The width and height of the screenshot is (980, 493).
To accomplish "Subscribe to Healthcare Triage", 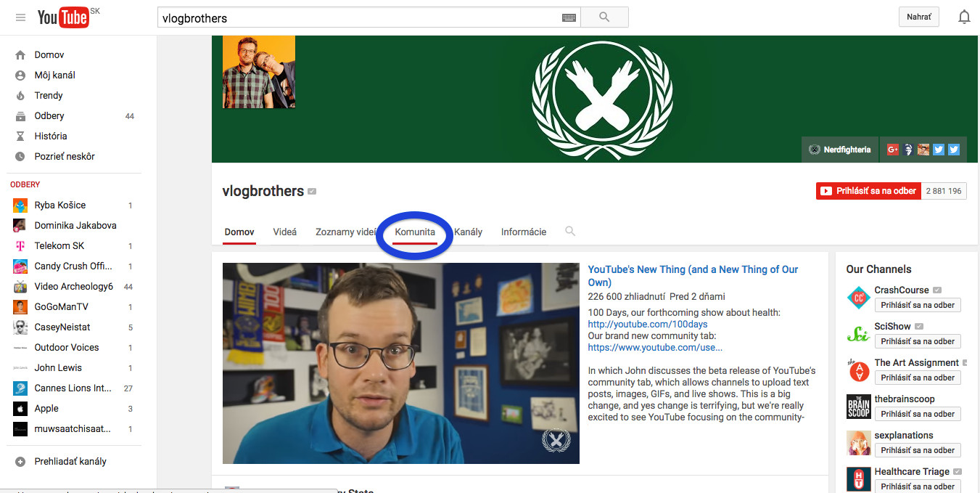I will [918, 486].
